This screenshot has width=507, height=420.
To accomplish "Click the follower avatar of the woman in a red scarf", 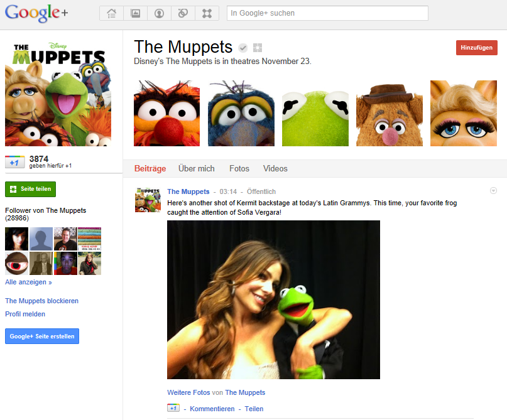I will 90,263.
